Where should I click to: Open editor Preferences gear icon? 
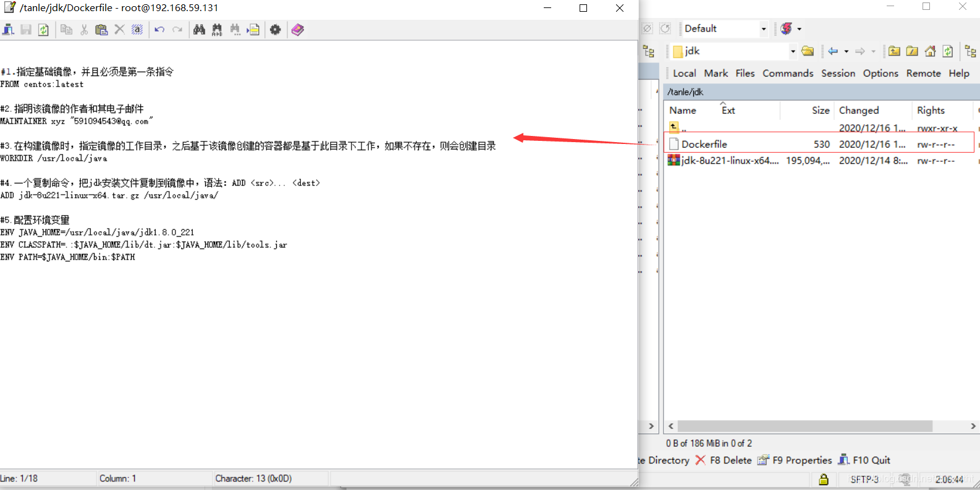276,30
